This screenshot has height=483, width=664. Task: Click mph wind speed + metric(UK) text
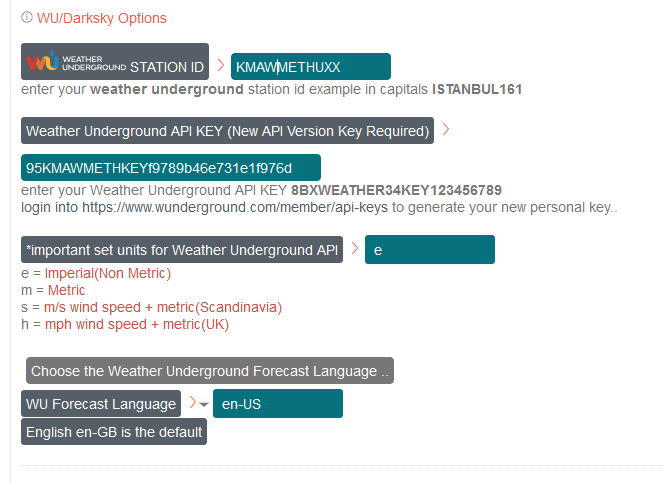point(137,324)
